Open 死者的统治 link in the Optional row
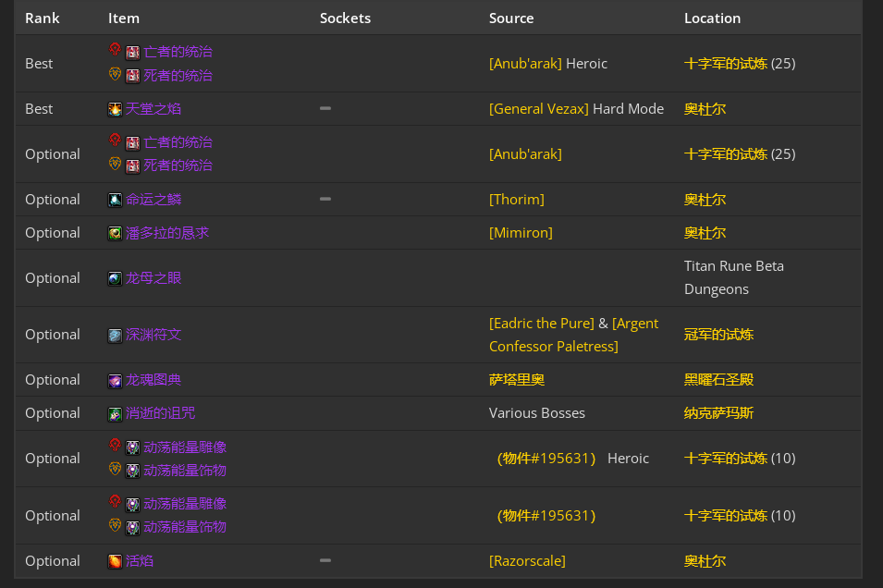The height and width of the screenshot is (588, 883). pyautogui.click(x=178, y=165)
